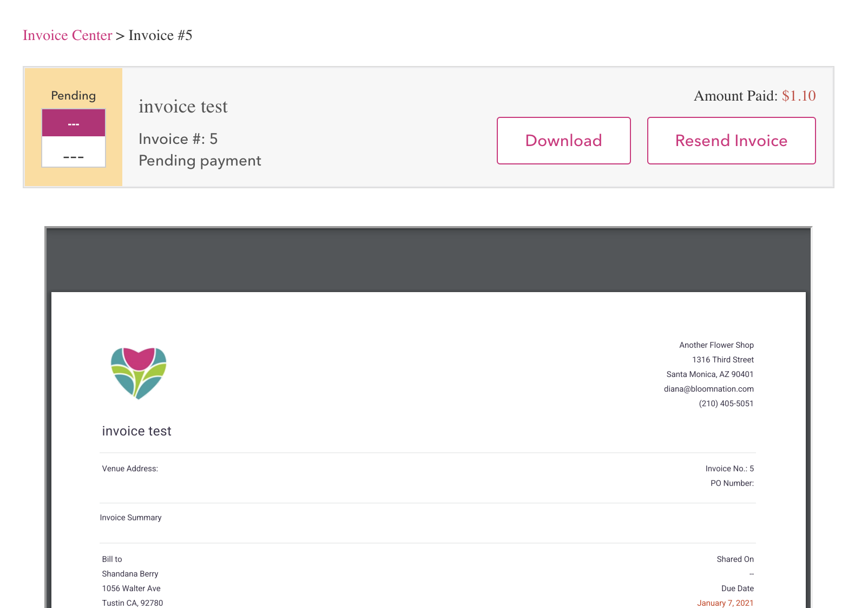Click the '1316 Third Street' address line

pos(723,360)
